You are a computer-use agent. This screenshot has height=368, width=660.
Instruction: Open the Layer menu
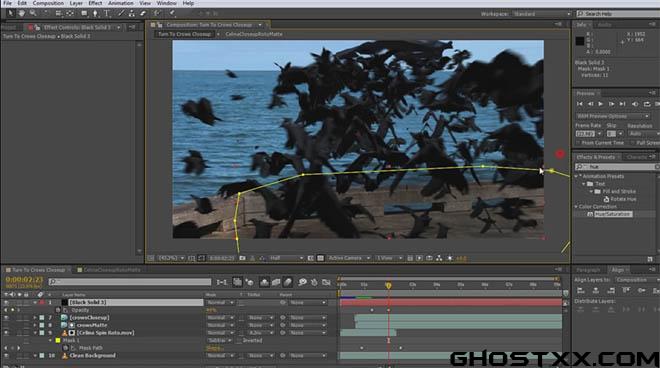tap(76, 3)
